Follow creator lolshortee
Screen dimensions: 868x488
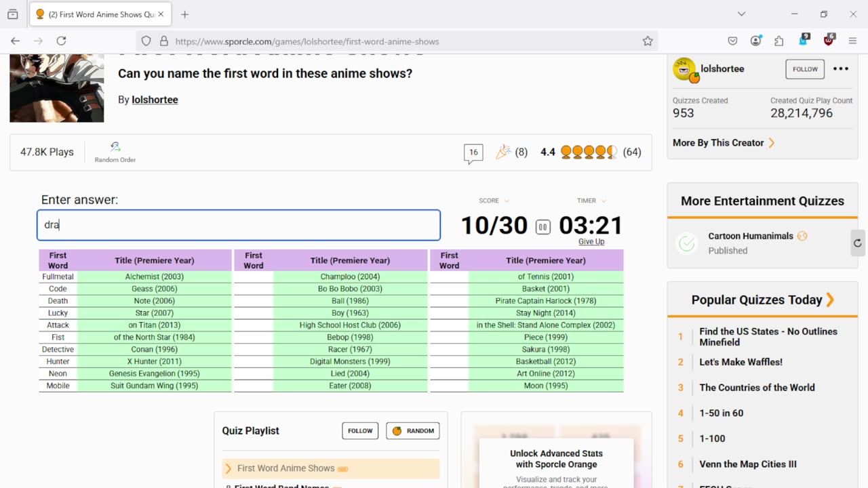[805, 69]
